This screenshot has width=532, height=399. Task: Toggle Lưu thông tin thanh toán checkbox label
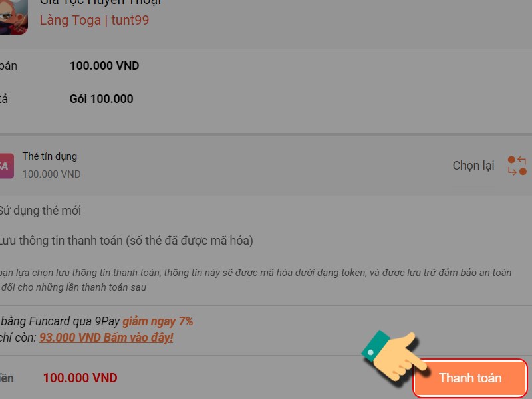(x=126, y=241)
